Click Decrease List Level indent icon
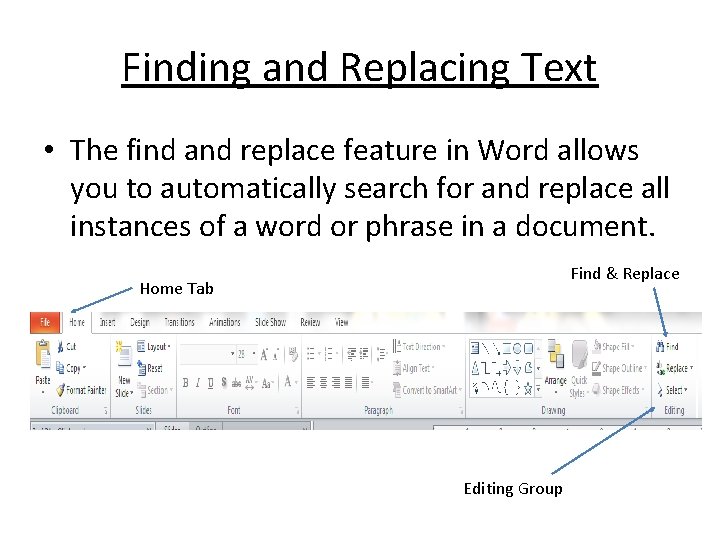Image resolution: width=720 pixels, height=540 pixels. click(352, 354)
